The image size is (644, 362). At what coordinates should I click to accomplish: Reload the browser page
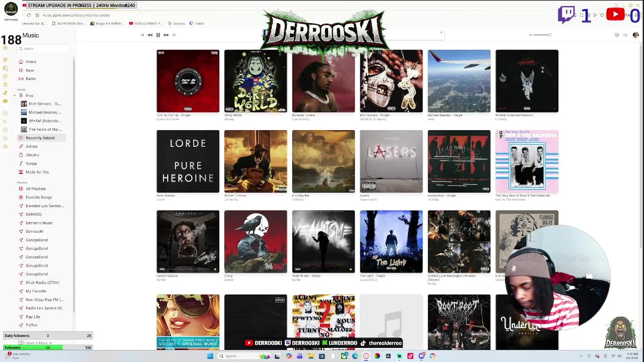tap(29, 15)
